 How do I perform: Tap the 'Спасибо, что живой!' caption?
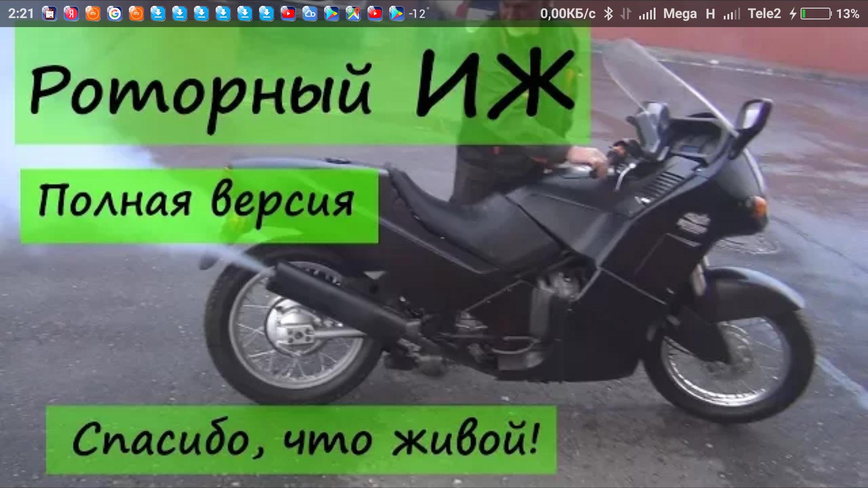coord(301,440)
